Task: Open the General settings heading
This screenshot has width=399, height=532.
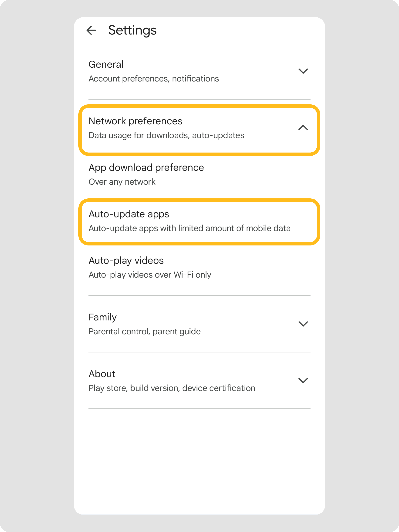Action: pyautogui.click(x=106, y=64)
